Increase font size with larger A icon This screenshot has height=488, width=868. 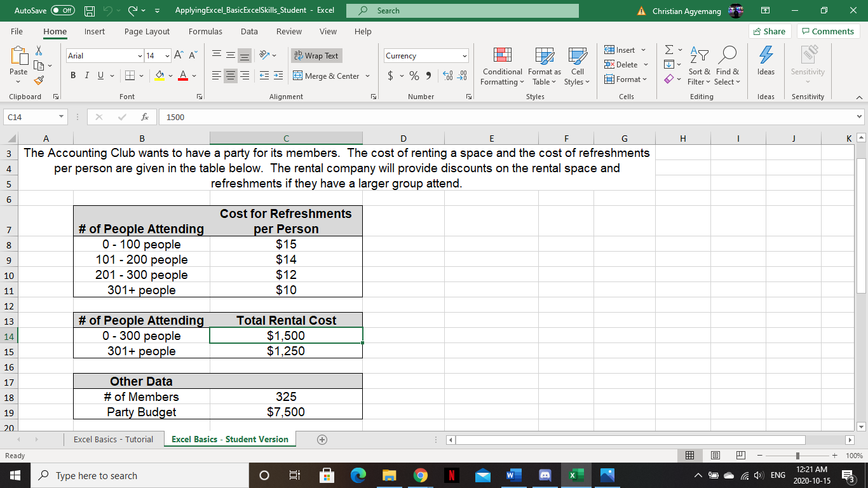coord(179,56)
